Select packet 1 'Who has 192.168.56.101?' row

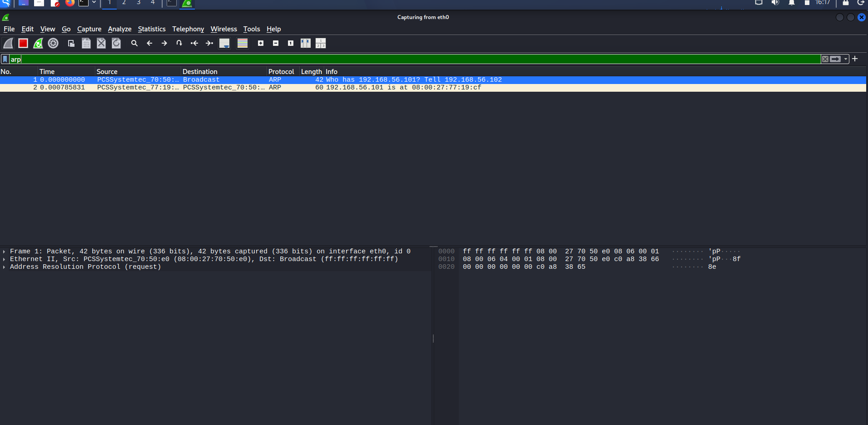point(433,80)
